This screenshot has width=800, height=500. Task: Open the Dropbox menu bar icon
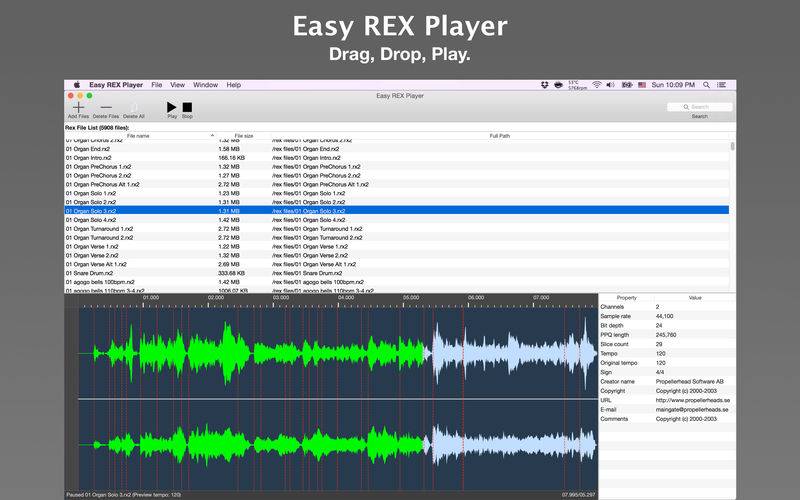pyautogui.click(x=544, y=85)
